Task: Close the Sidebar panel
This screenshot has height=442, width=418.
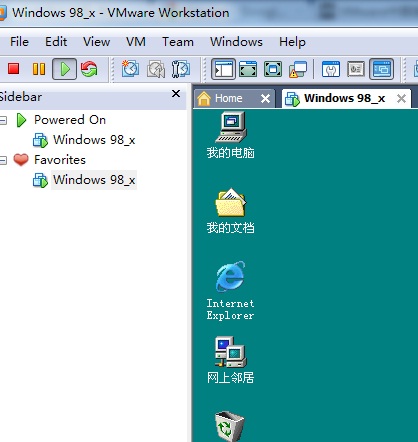Action: click(x=176, y=94)
